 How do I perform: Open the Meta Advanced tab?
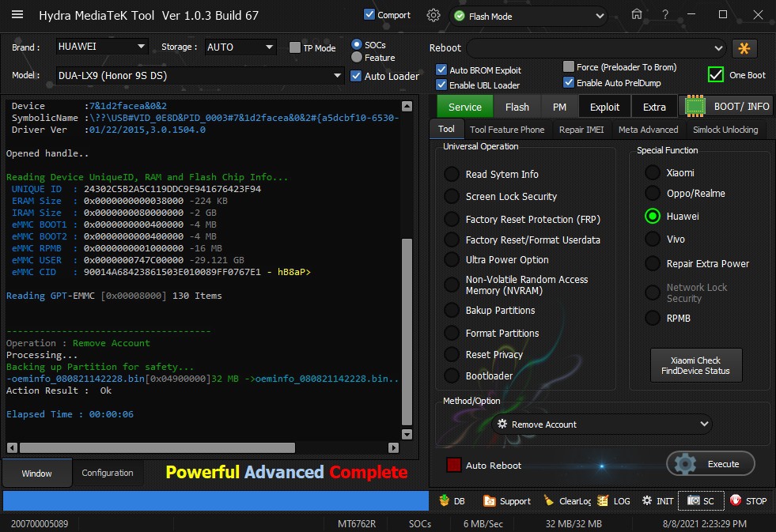coord(649,130)
